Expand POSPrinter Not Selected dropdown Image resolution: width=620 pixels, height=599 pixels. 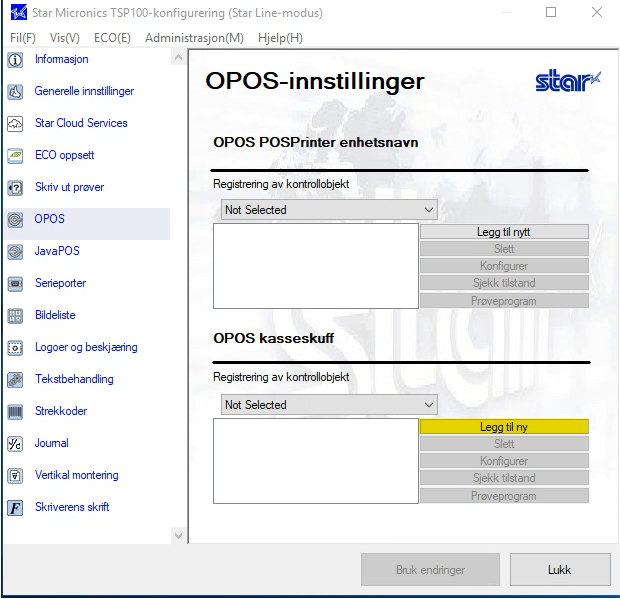[329, 210]
